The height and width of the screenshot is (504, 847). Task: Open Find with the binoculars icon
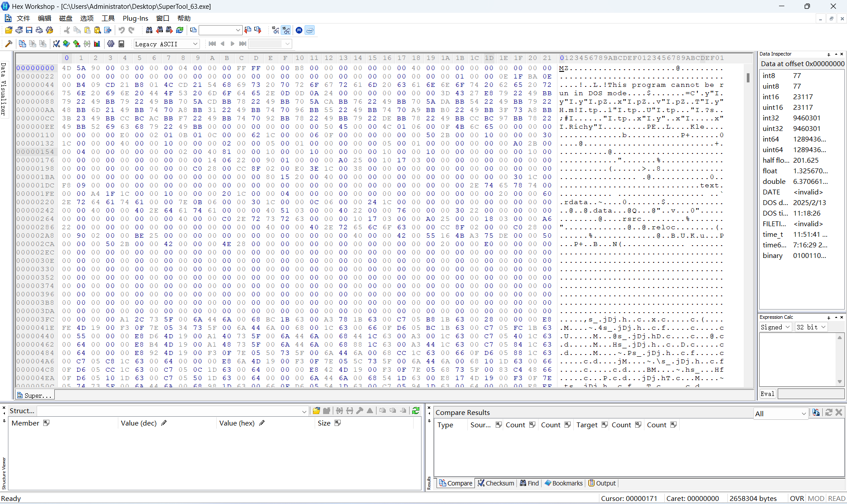149,30
